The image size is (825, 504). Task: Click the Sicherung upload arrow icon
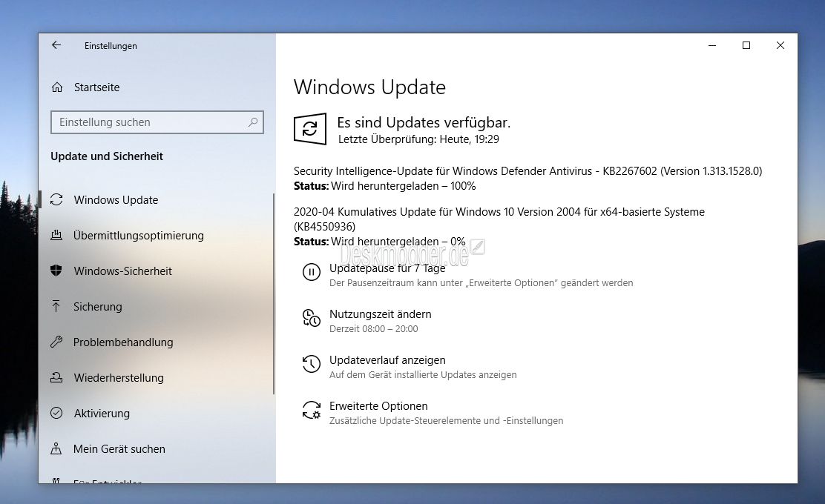pos(56,306)
